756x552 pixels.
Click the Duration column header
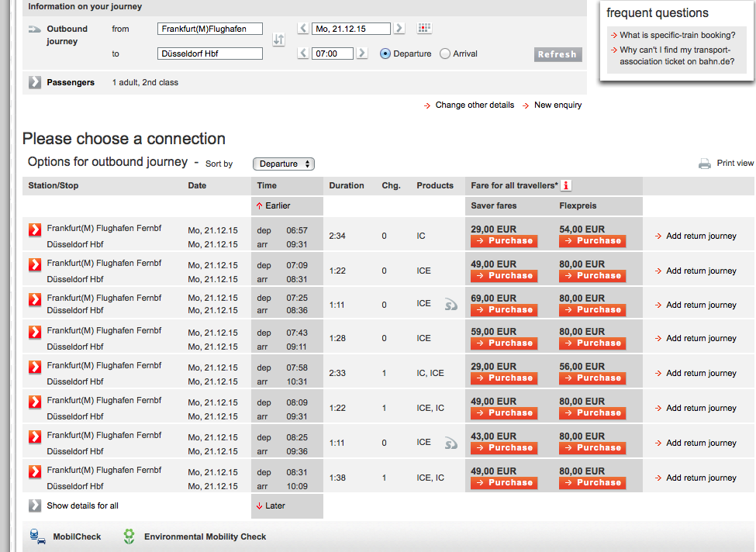tap(346, 185)
